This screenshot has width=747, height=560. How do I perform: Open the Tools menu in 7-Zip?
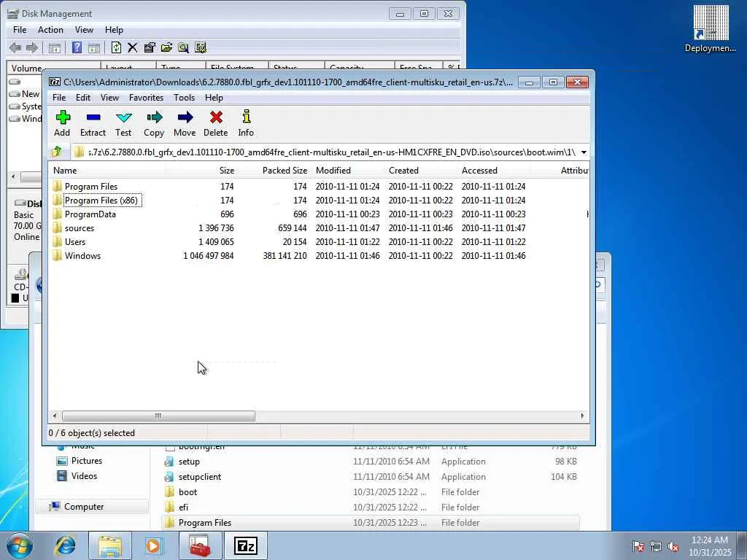[x=184, y=98]
